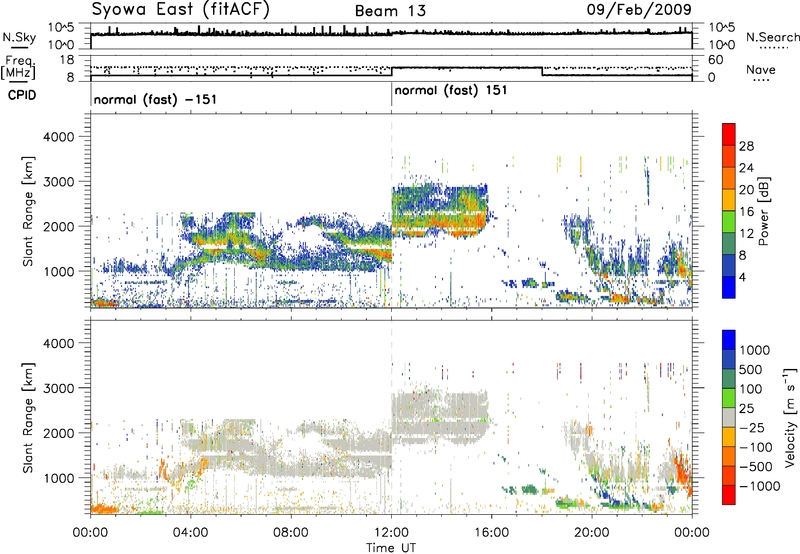
Task: Select the "Velocity [m s-1]" colorbar title
Action: (790, 417)
